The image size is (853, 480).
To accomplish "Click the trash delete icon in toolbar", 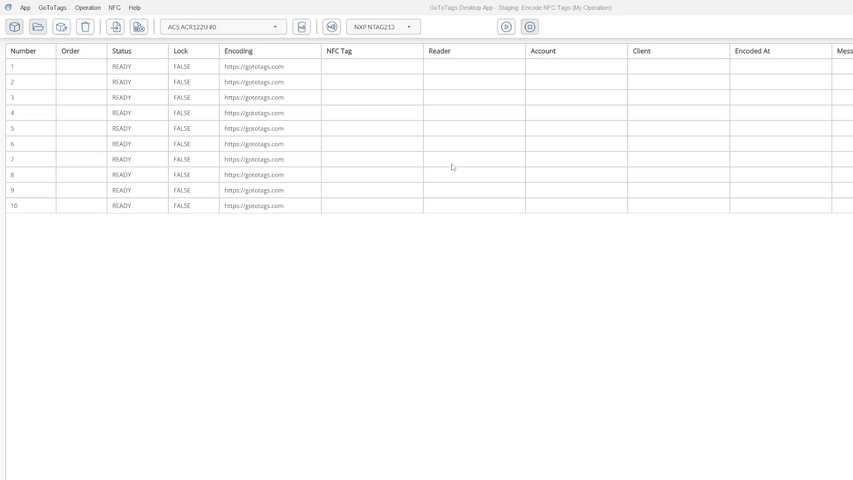I will coord(85,27).
